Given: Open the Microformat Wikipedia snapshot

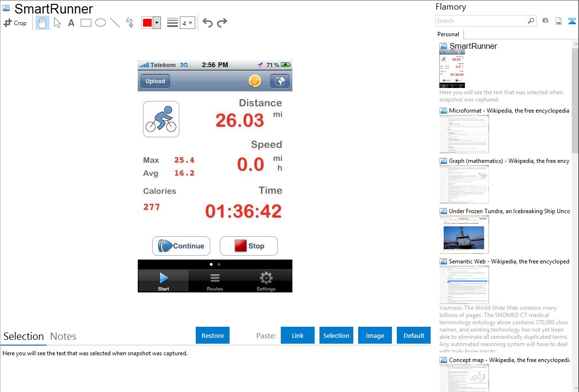Looking at the screenshot, I should (x=464, y=134).
